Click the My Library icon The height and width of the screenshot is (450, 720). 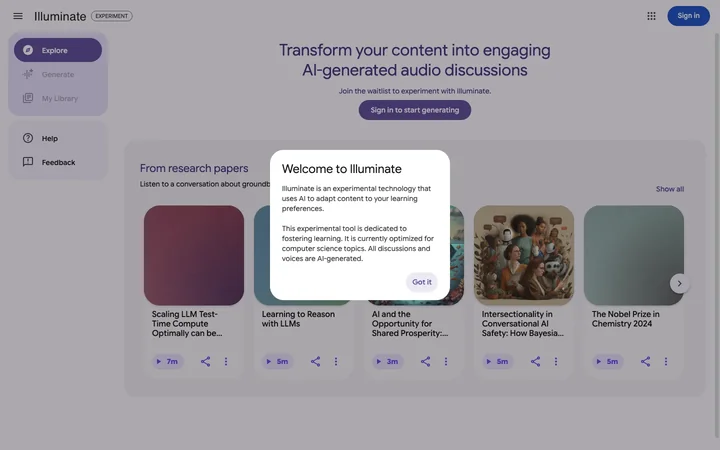point(28,98)
